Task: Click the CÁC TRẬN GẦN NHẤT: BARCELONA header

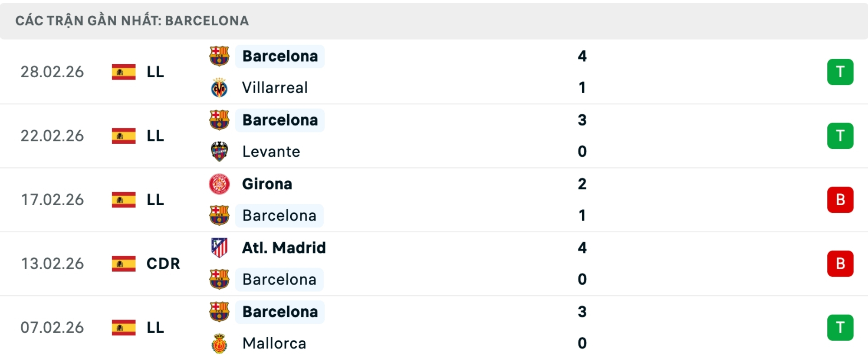Action: (x=132, y=20)
